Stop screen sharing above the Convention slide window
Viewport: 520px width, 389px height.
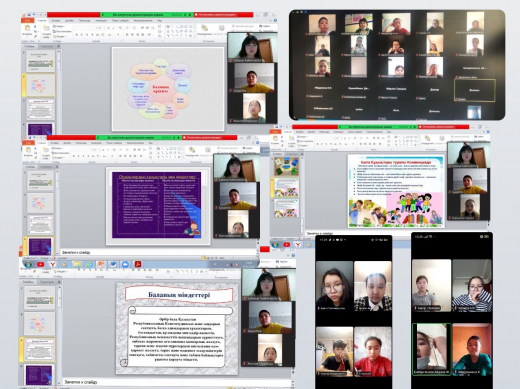[x=436, y=127]
